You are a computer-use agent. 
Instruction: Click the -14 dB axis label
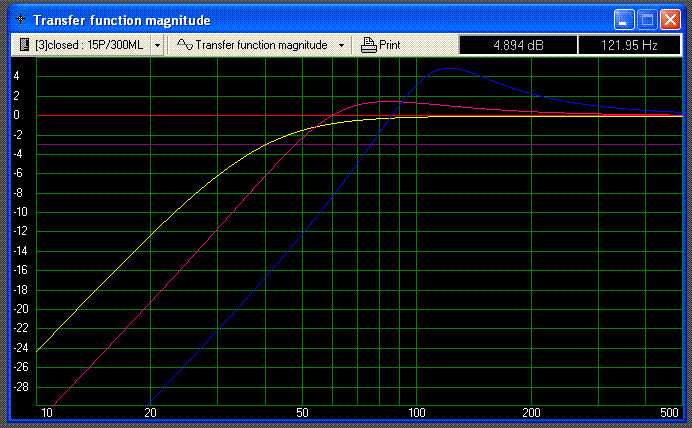21,251
